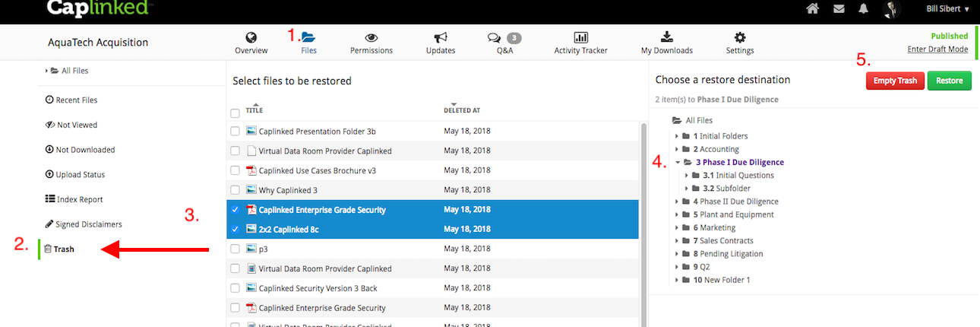Check Caplinked Presentation Folder 3b checkbox

[x=236, y=131]
